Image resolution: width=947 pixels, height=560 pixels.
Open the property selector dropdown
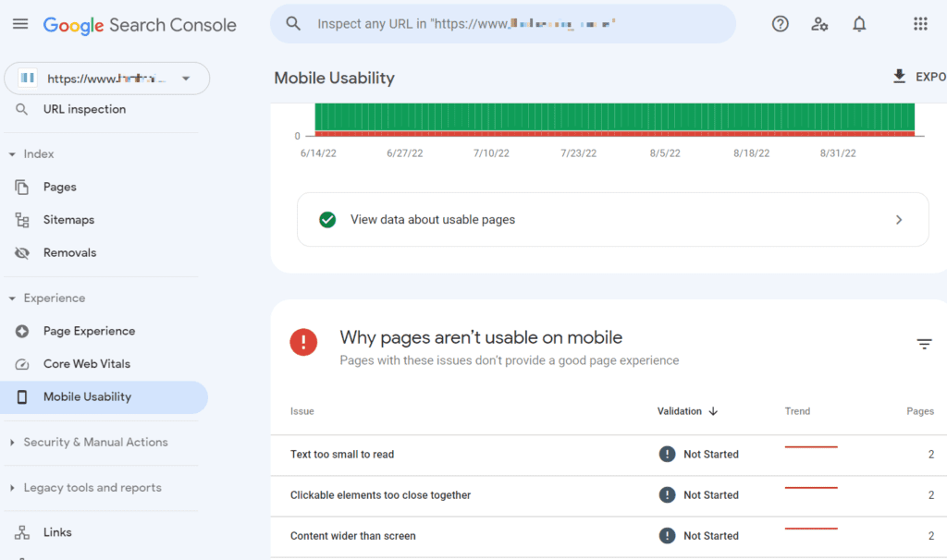tap(185, 78)
